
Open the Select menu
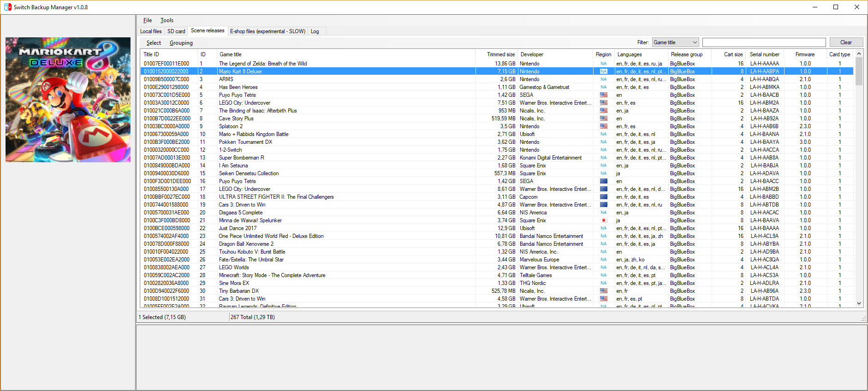tap(154, 43)
